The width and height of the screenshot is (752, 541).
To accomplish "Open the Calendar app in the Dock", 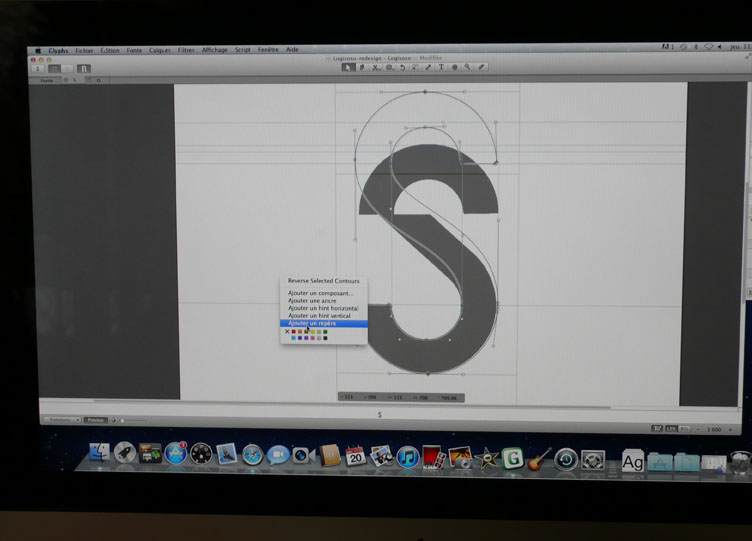I will [355, 456].
